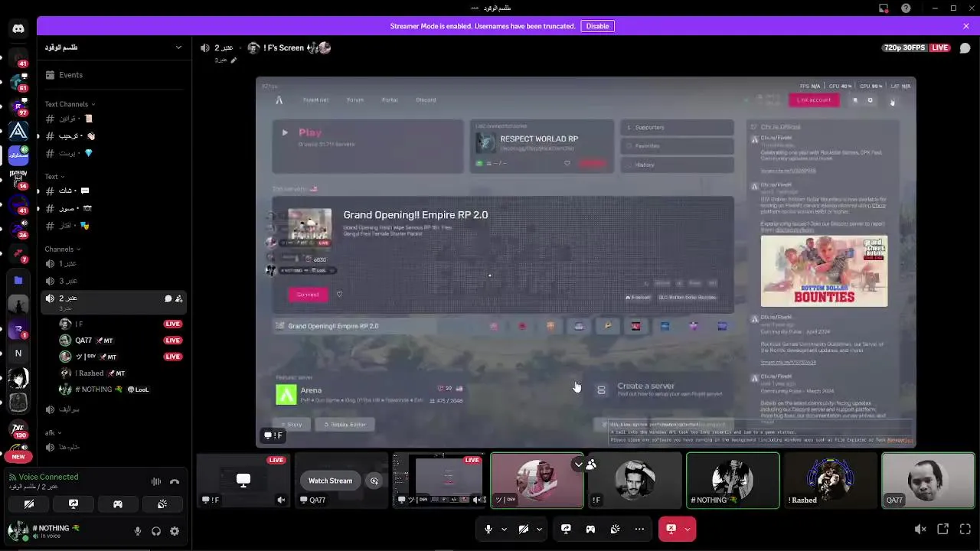Open Forum tab in streamed FiveM window
Screen dimensions: 980x551
coord(354,100)
